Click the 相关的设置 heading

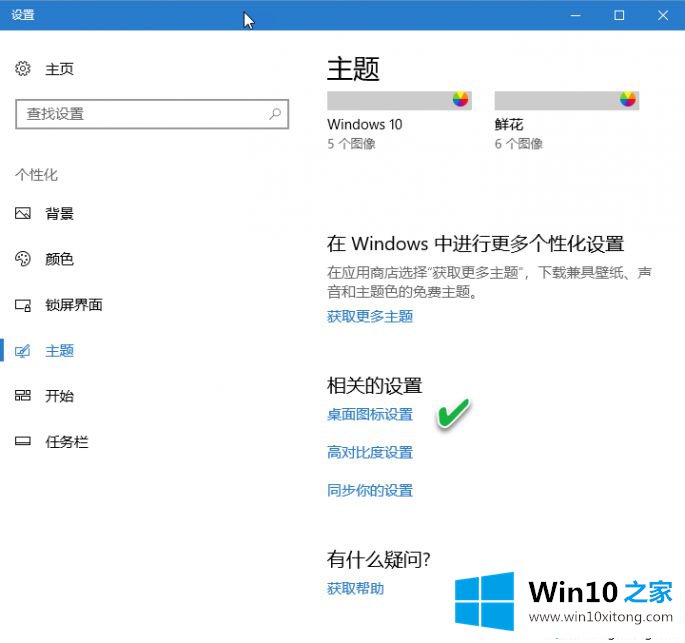[375, 386]
